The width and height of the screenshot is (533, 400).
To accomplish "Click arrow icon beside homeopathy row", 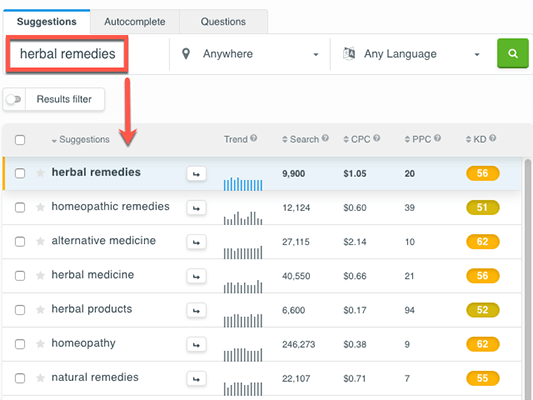I will click(x=196, y=345).
